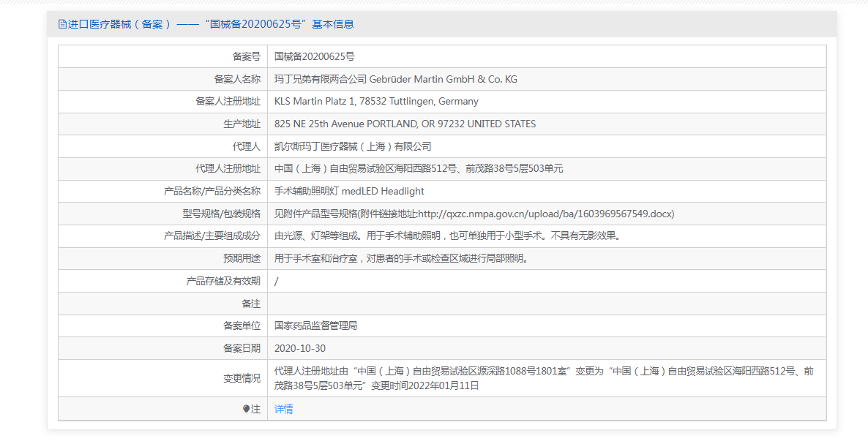Select the slash value for 产品存储及有效期
The height and width of the screenshot is (444, 868).
click(x=276, y=282)
